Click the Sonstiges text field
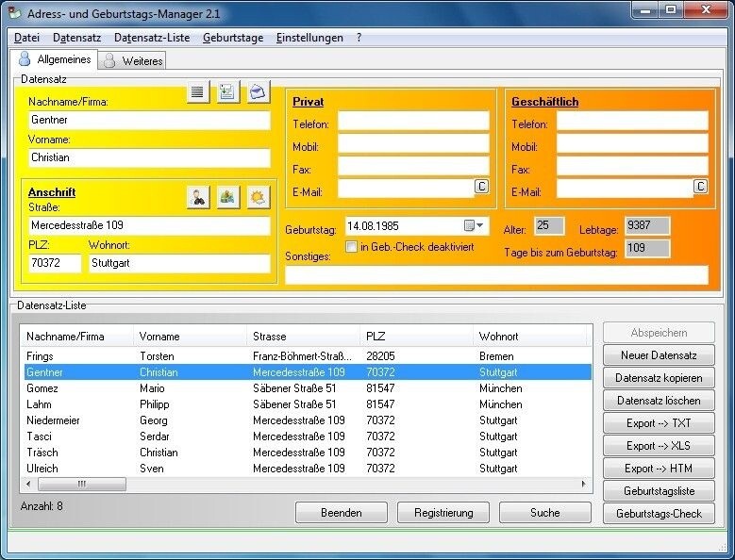Image resolution: width=735 pixels, height=560 pixels. 497,275
